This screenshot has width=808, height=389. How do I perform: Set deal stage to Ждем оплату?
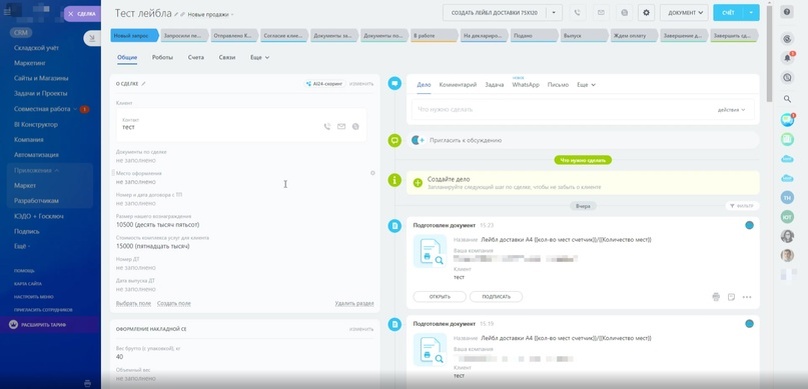[x=633, y=36]
